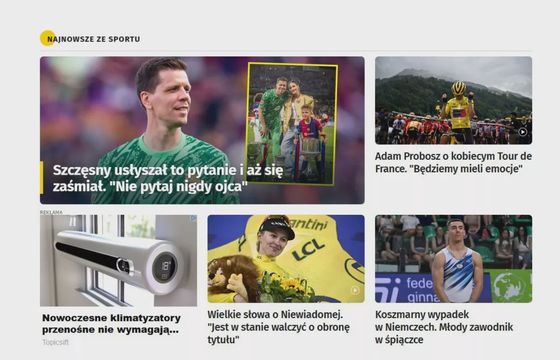
Task: Read Wielkie słowa o Niewiadomej article
Action: pos(279,327)
